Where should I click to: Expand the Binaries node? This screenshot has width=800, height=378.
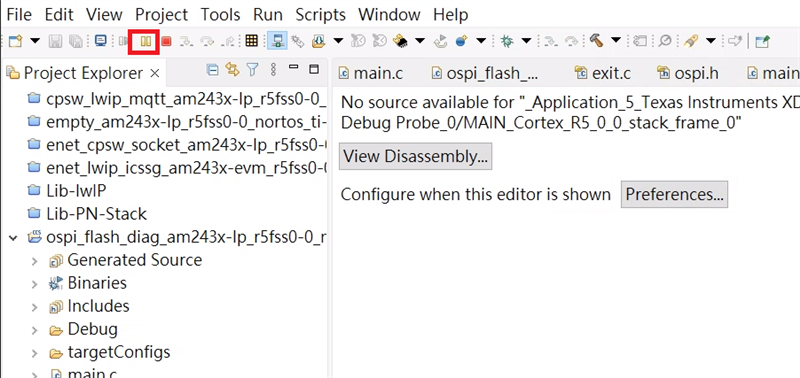(34, 284)
